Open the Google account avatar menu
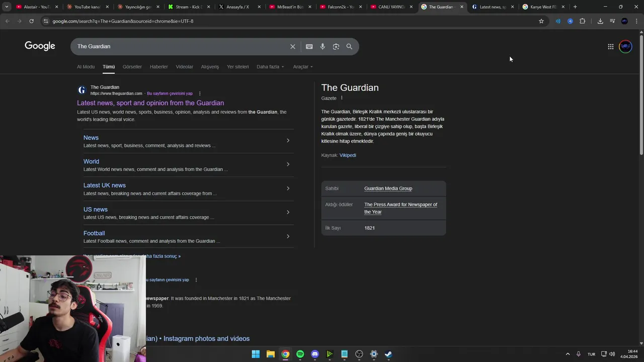The height and width of the screenshot is (362, 644). 625,46
